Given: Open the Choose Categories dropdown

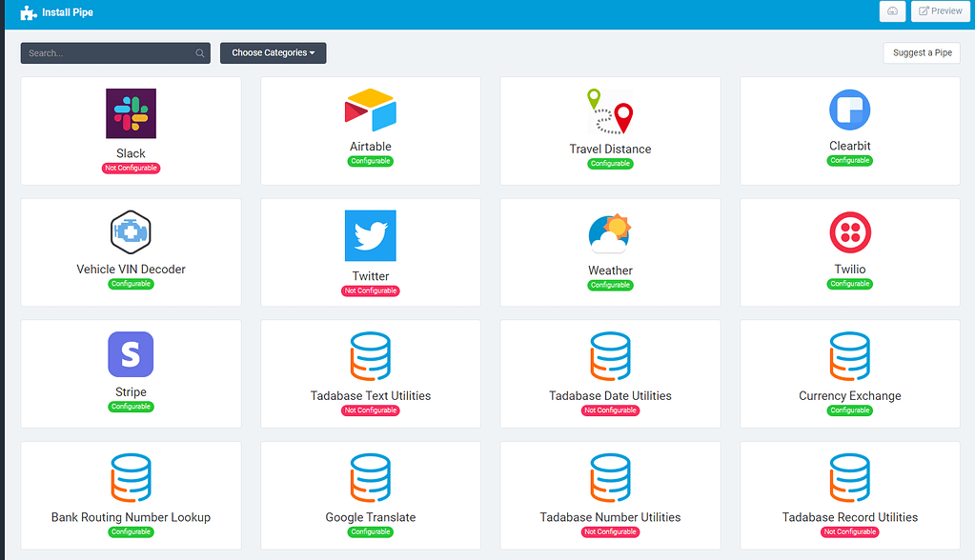Looking at the screenshot, I should [x=273, y=52].
